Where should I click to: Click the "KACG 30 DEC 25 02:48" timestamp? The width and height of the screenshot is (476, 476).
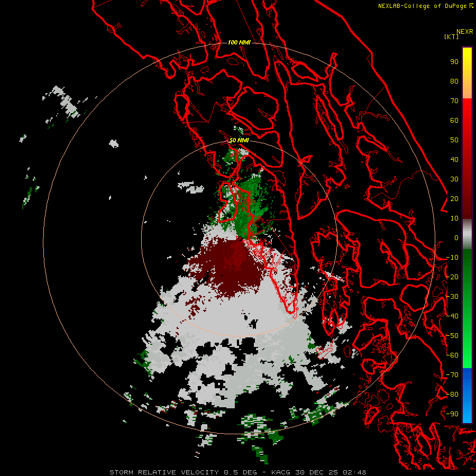318,472
